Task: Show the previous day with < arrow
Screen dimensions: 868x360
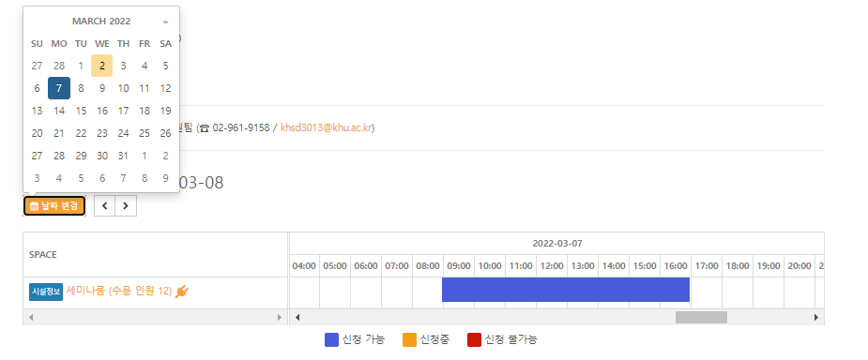Action: click(104, 205)
